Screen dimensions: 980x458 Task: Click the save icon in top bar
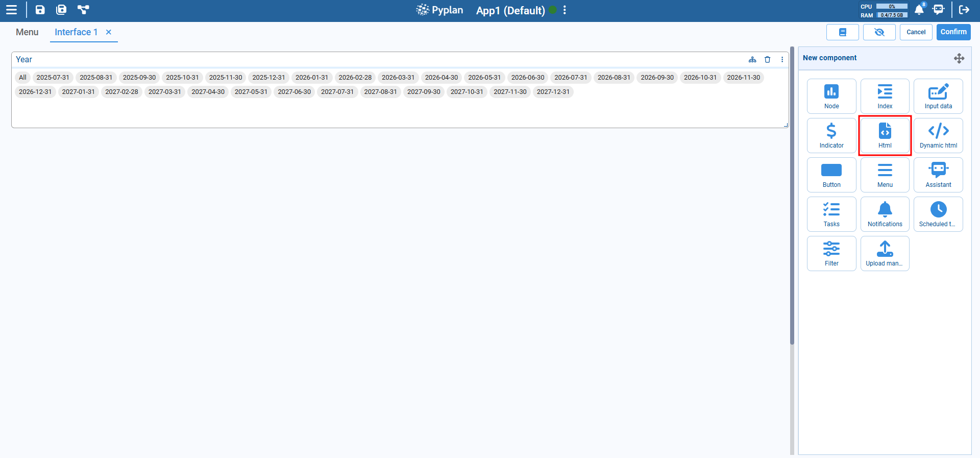40,10
